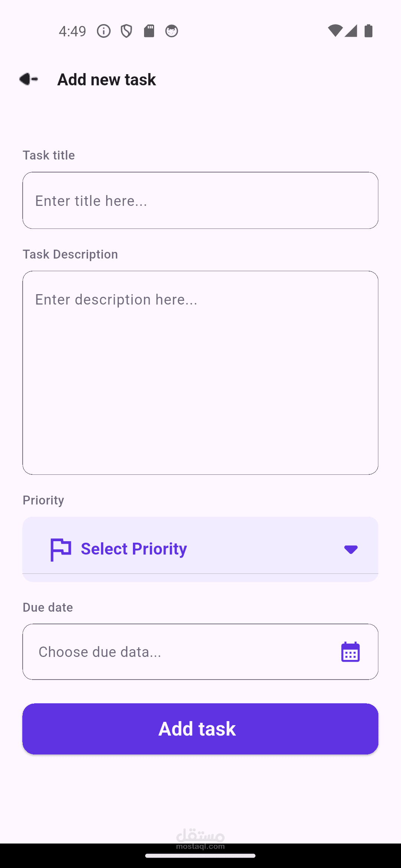Tap the battery icon

(x=368, y=31)
